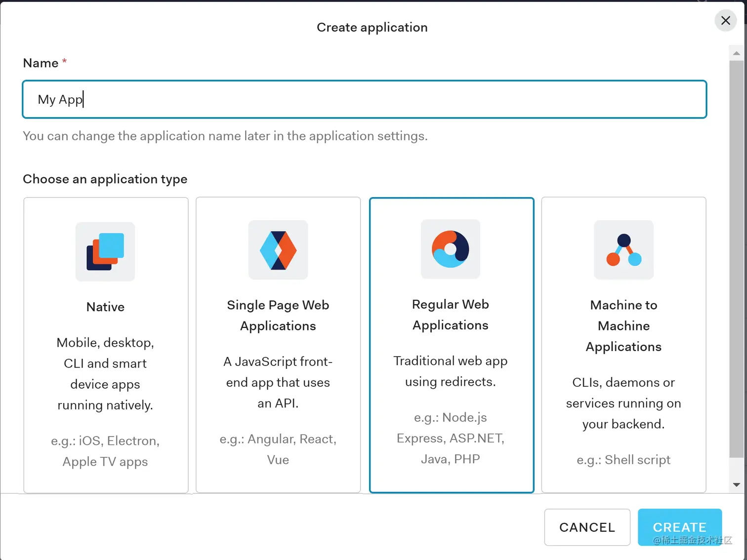Deselect the Regular Web Applications card
The width and height of the screenshot is (747, 560).
450,345
